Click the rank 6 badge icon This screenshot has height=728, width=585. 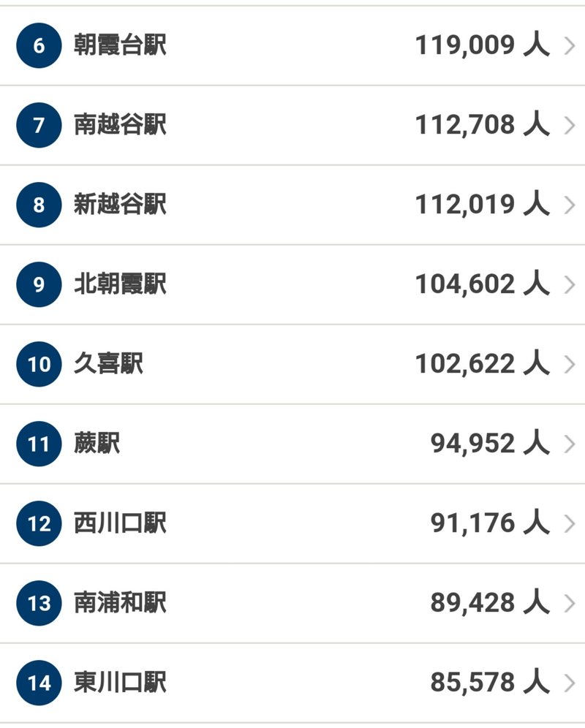[x=39, y=46]
